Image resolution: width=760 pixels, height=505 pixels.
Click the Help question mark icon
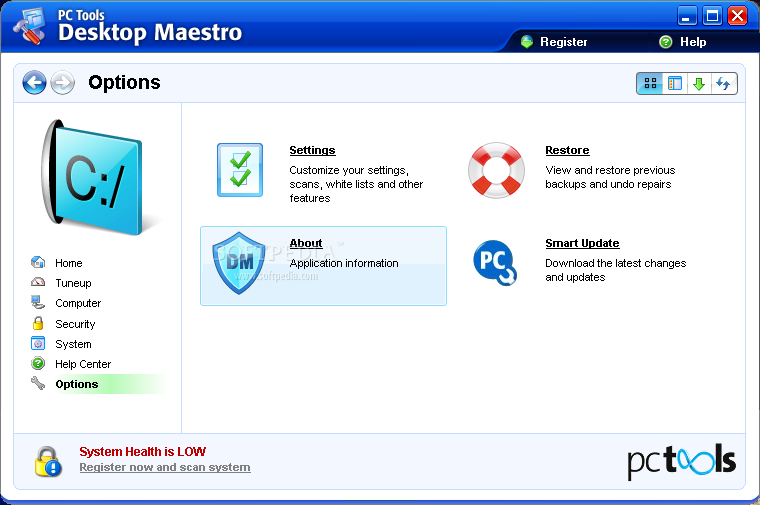click(x=666, y=42)
